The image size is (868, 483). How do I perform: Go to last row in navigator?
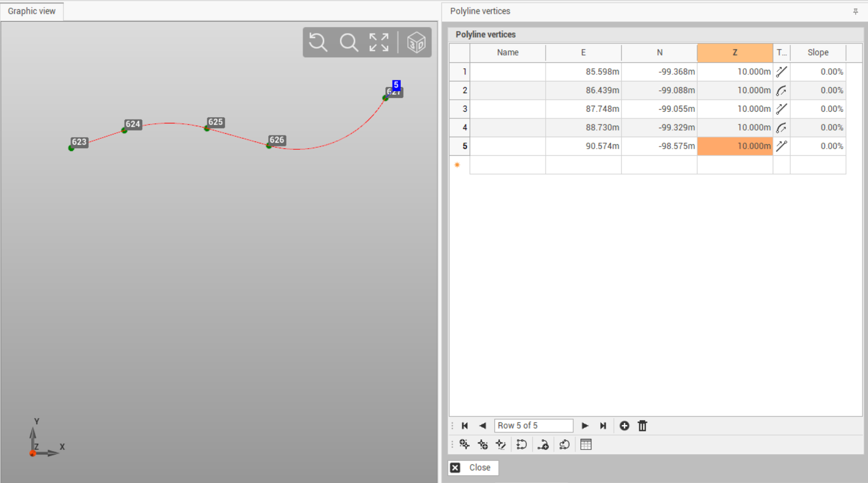pyautogui.click(x=603, y=426)
